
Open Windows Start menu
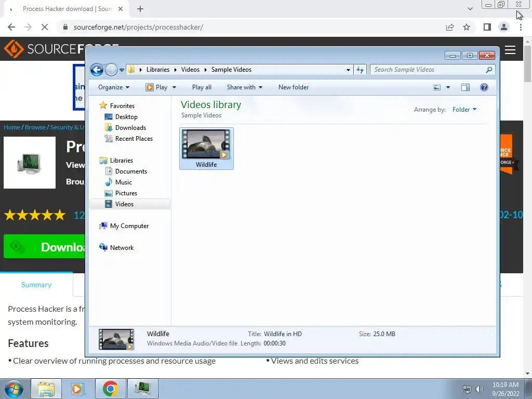[14, 389]
